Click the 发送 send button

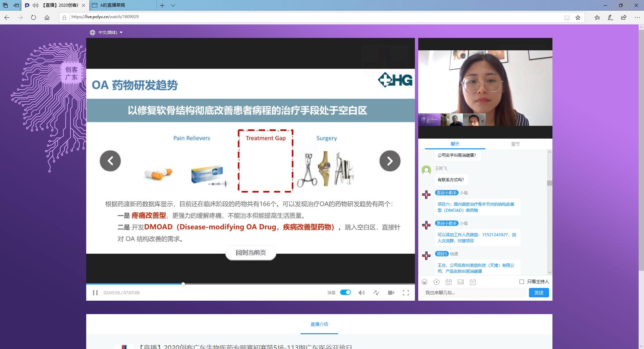point(539,293)
